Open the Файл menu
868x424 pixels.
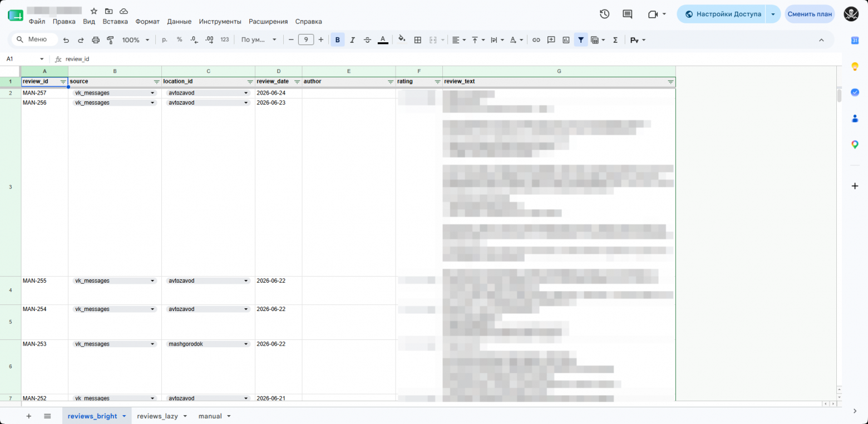coord(37,22)
